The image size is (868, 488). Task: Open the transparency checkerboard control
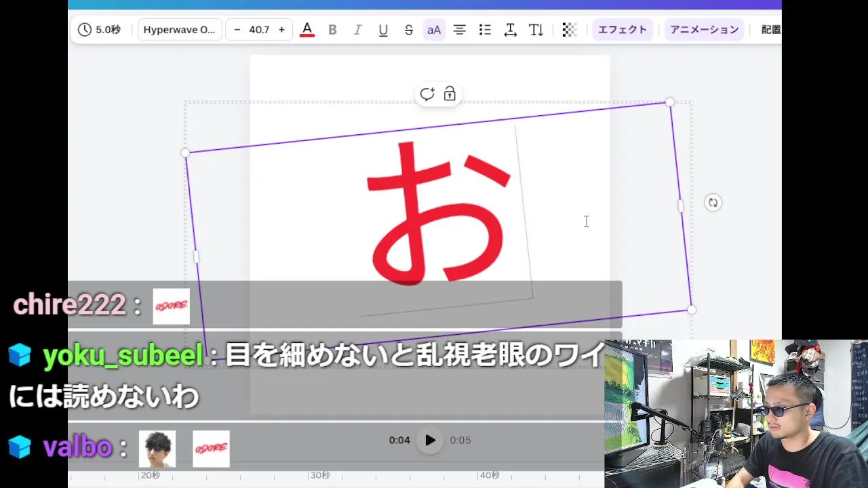coord(570,30)
